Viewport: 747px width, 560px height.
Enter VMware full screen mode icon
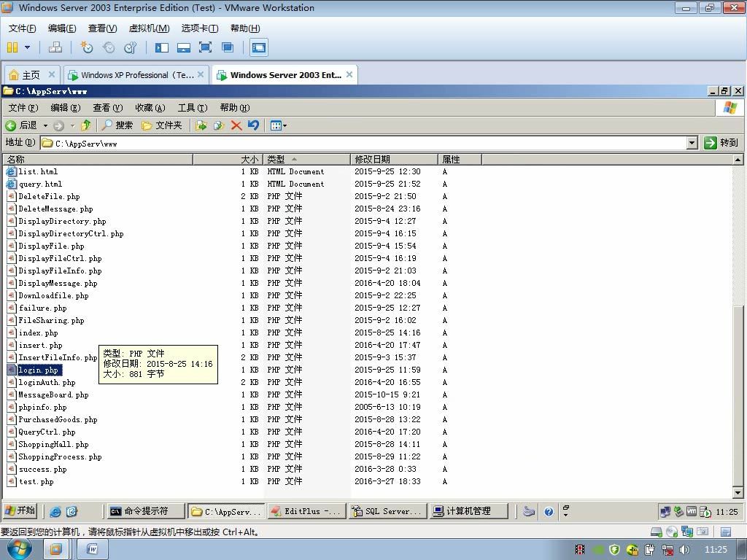pyautogui.click(x=205, y=47)
